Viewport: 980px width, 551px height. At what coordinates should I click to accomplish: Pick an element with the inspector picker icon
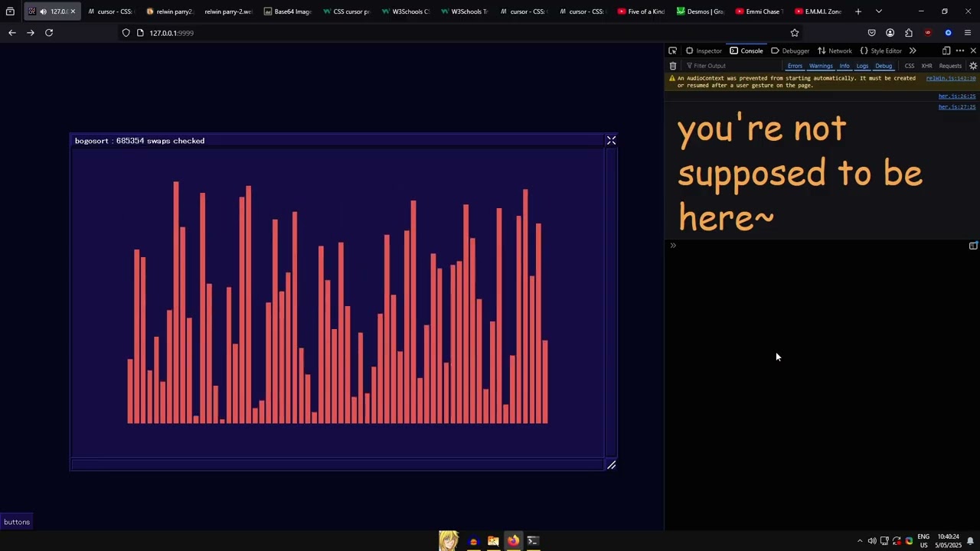click(x=672, y=51)
